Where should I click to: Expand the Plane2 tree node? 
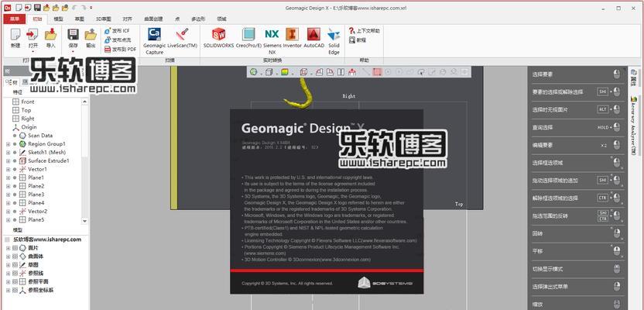click(x=8, y=186)
